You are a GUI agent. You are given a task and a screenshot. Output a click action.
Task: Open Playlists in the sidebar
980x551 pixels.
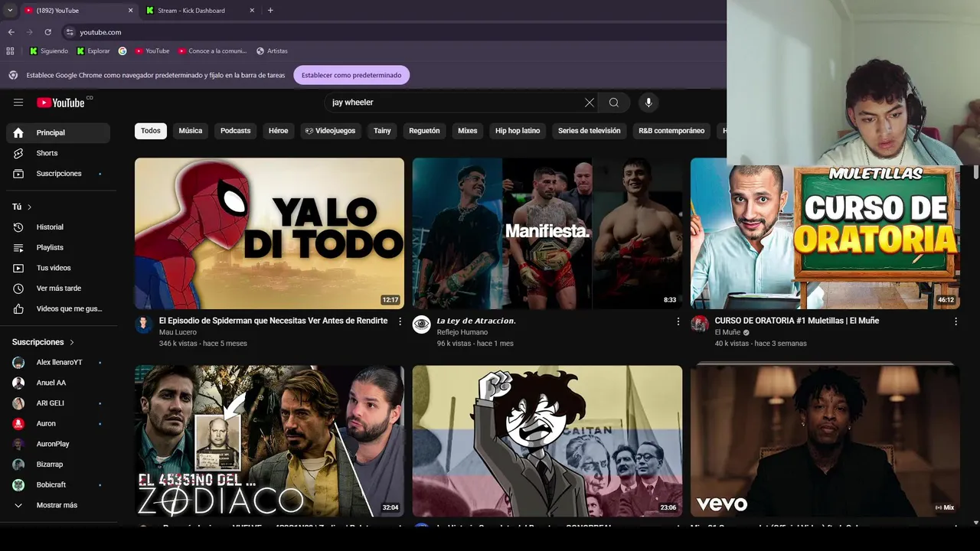coord(58,247)
